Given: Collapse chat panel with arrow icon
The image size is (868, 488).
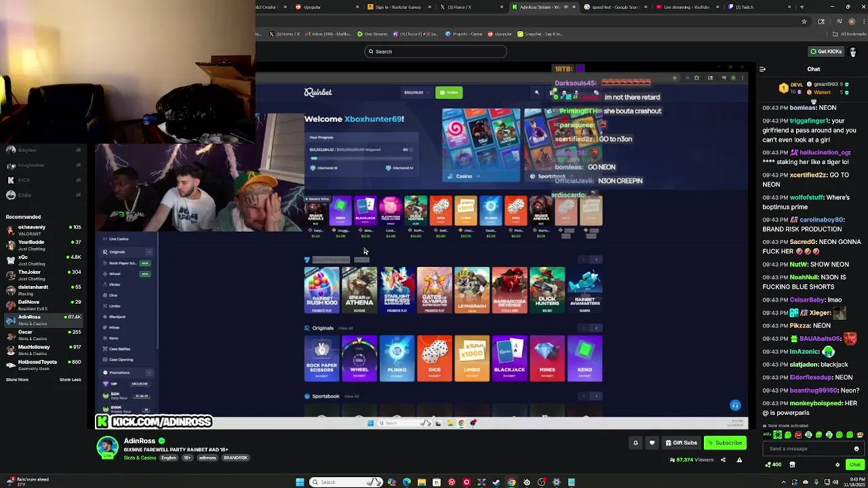Looking at the screenshot, I should 762,69.
